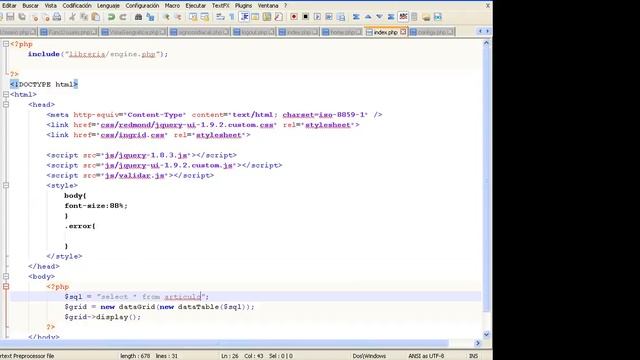
Task: Start macro recording with the red dot icon
Action: click(x=293, y=17)
